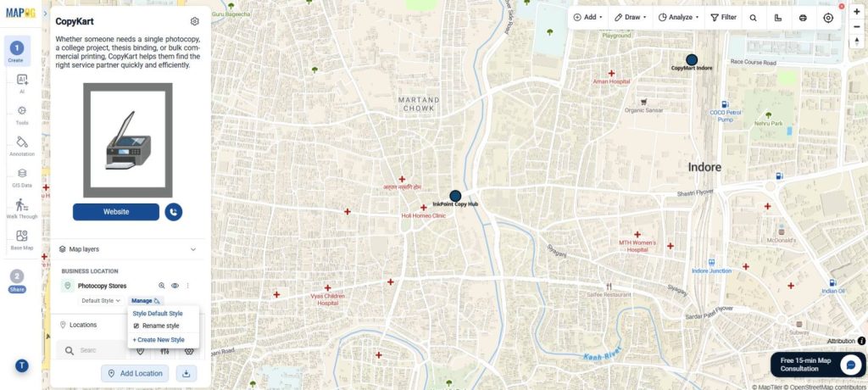
Task: Click the user avatar T
Action: tap(21, 365)
